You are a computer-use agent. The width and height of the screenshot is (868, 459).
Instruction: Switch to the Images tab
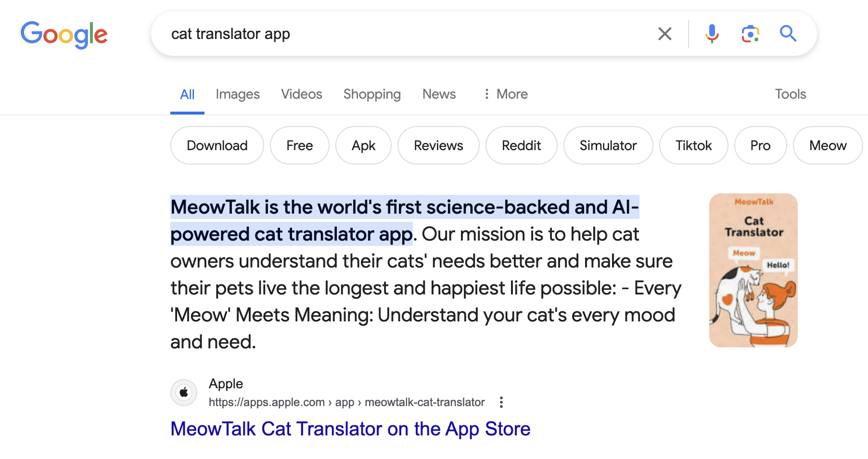238,94
